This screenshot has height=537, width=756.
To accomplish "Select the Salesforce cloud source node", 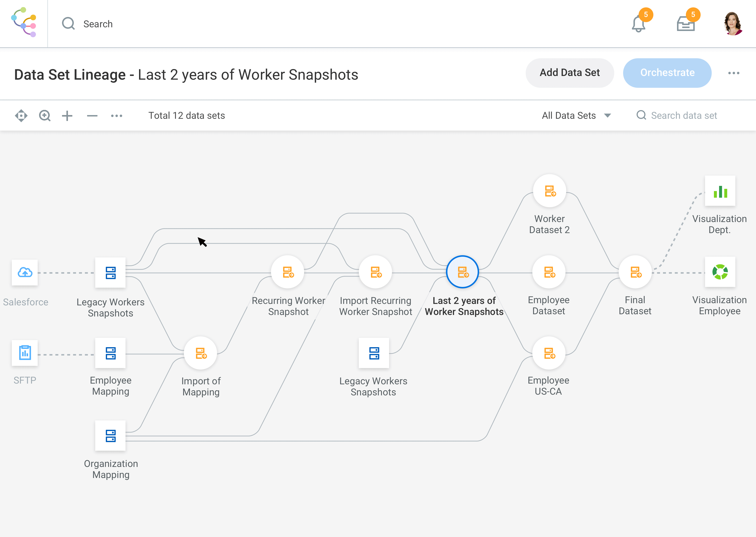I will (25, 272).
